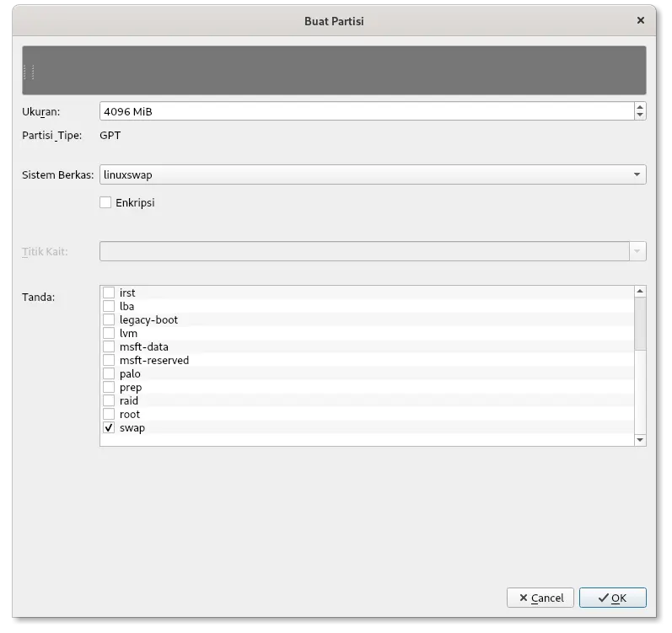
Task: Toggle the msft-data flag checkbox
Action: click(109, 347)
